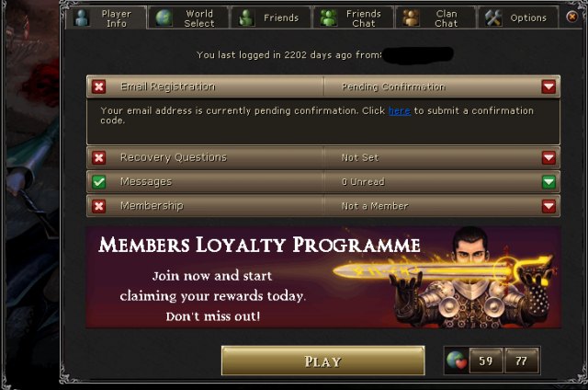
Task: Expand the Messages row with green arrow
Action: (548, 182)
